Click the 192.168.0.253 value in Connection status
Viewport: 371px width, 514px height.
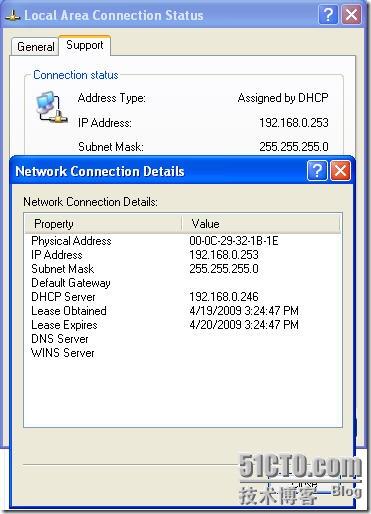coord(294,123)
